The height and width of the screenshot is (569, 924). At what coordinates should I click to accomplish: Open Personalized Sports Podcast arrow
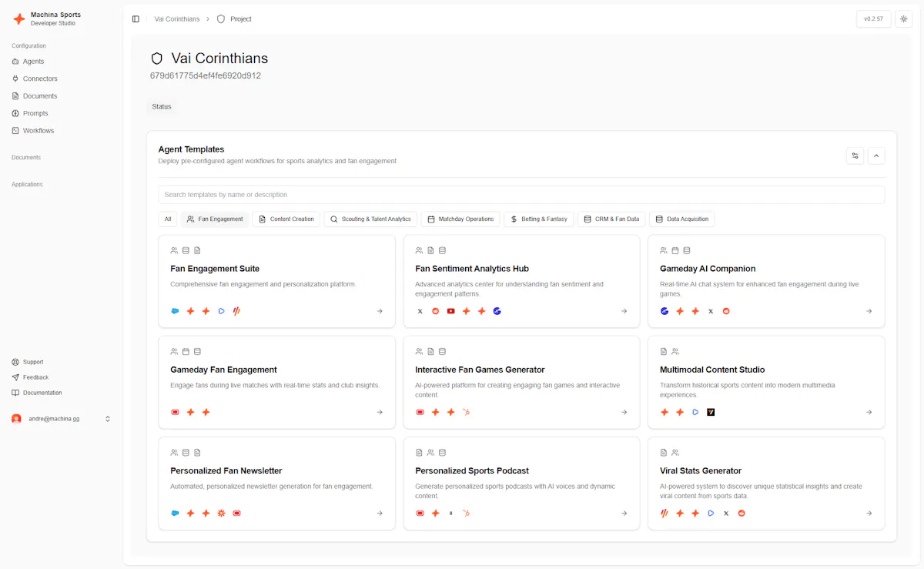pyautogui.click(x=624, y=514)
